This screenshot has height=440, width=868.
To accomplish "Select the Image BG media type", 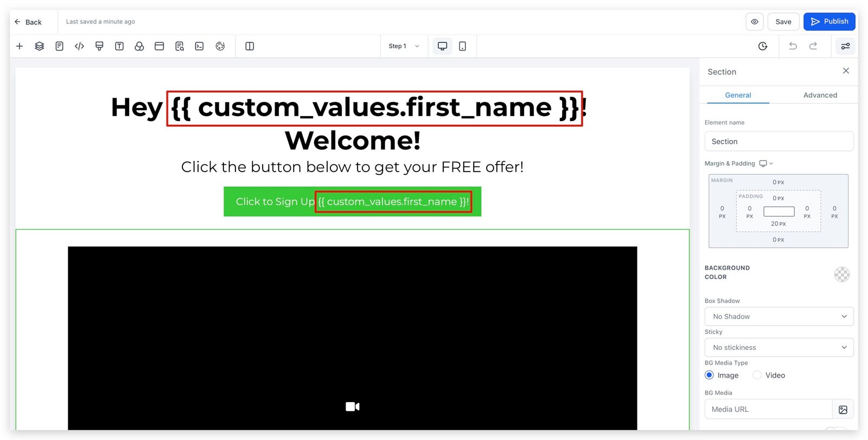I will 710,375.
